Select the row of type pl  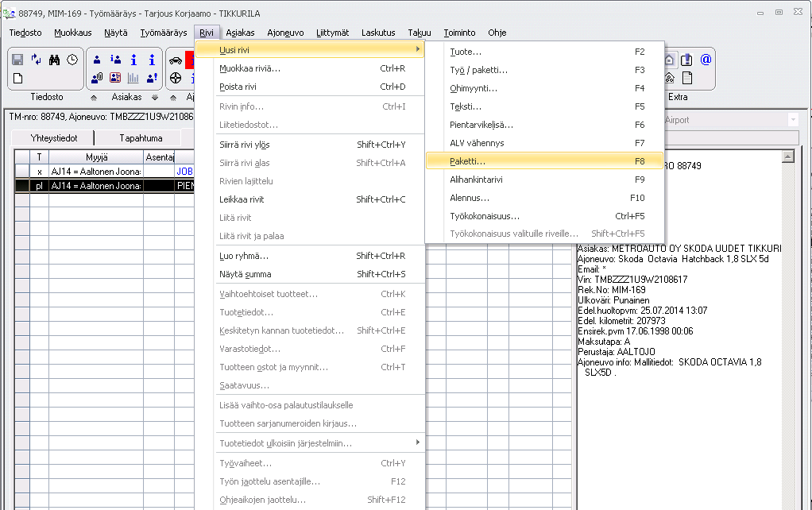105,185
